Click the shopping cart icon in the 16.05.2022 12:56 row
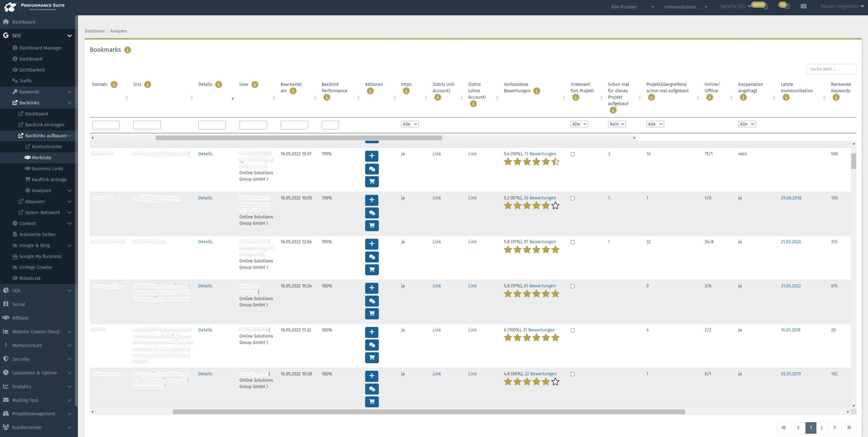Image resolution: width=868 pixels, height=437 pixels. point(372,270)
